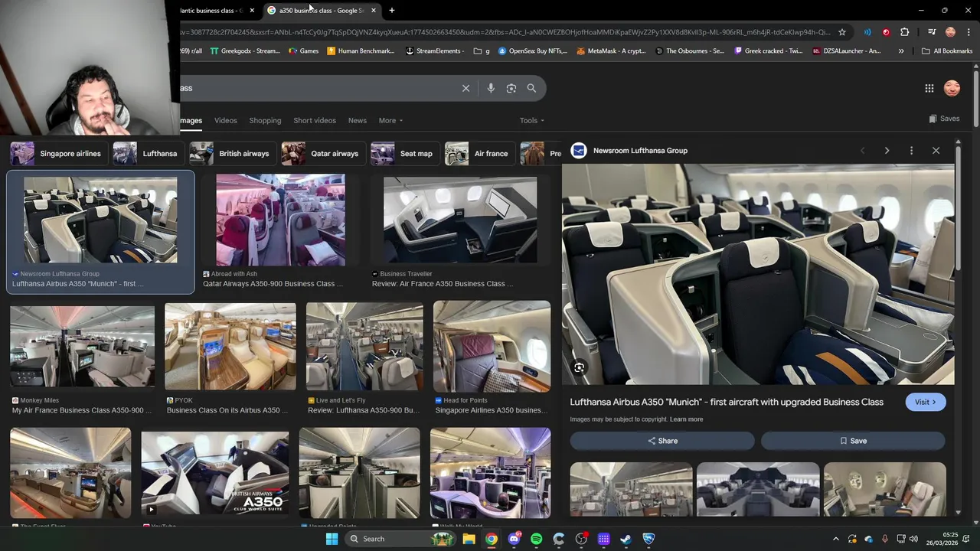Click the Share button
980x551 pixels.
tap(662, 441)
